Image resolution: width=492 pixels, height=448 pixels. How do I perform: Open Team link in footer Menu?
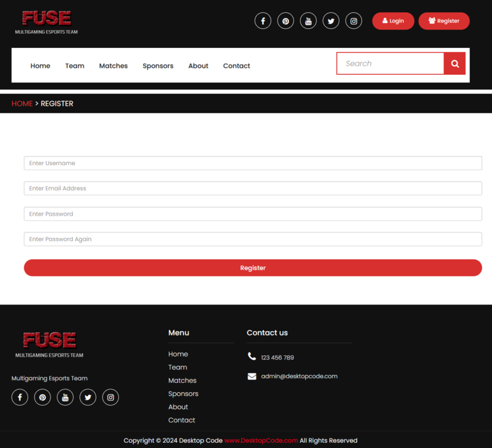coord(177,367)
